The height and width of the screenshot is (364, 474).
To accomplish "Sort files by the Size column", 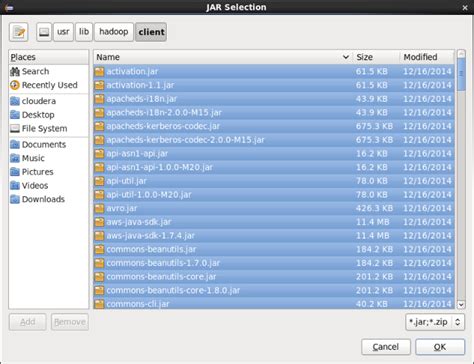I will coord(376,57).
